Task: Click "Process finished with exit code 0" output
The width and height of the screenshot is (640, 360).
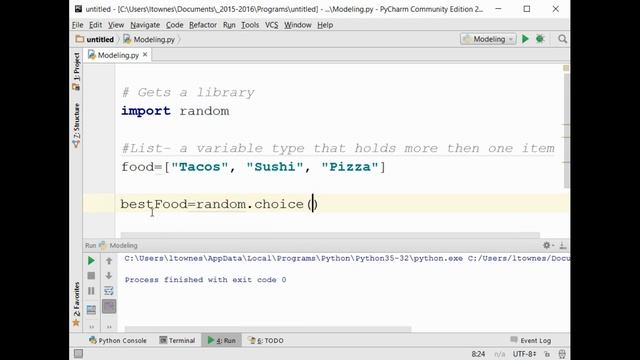Action: coord(205,280)
